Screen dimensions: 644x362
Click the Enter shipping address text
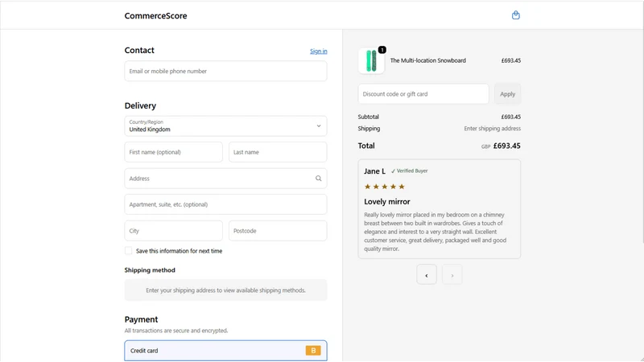point(493,129)
